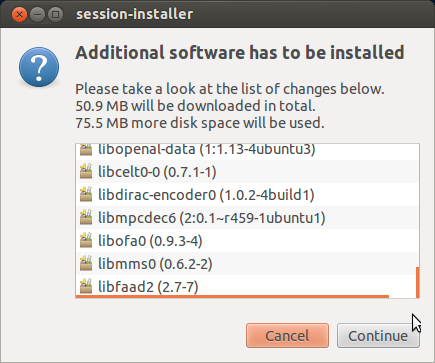Image resolution: width=435 pixels, height=363 pixels.
Task: Click the blue question mark dialog icon
Action: [x=39, y=67]
